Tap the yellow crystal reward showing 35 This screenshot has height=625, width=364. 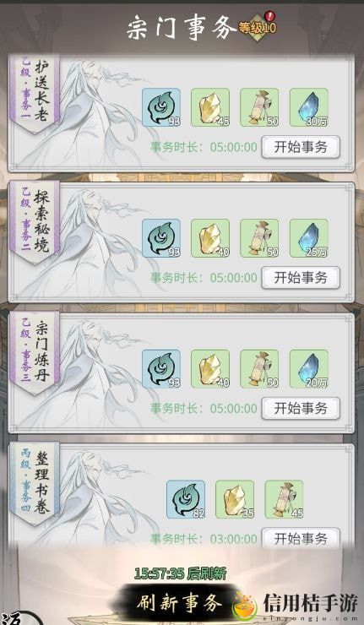[235, 499]
